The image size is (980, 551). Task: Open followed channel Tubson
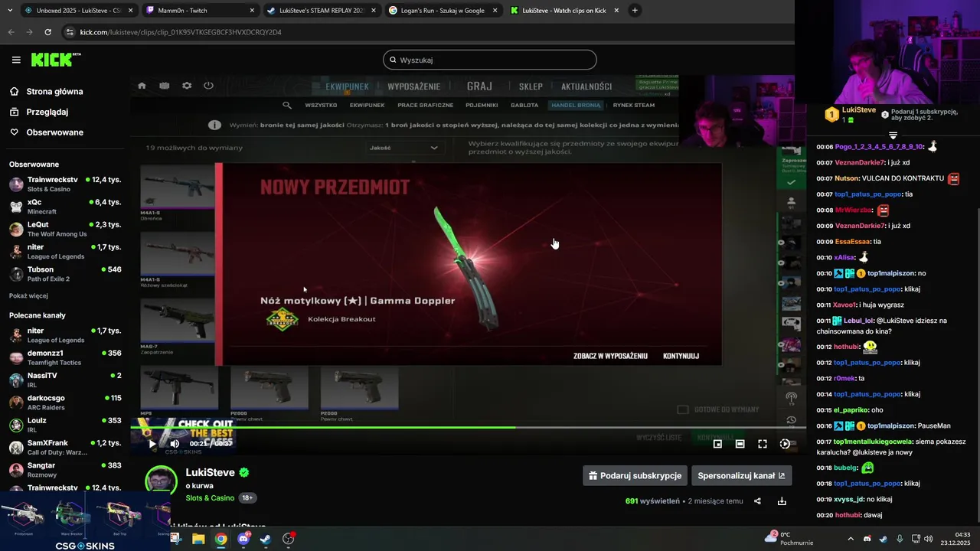(64, 273)
